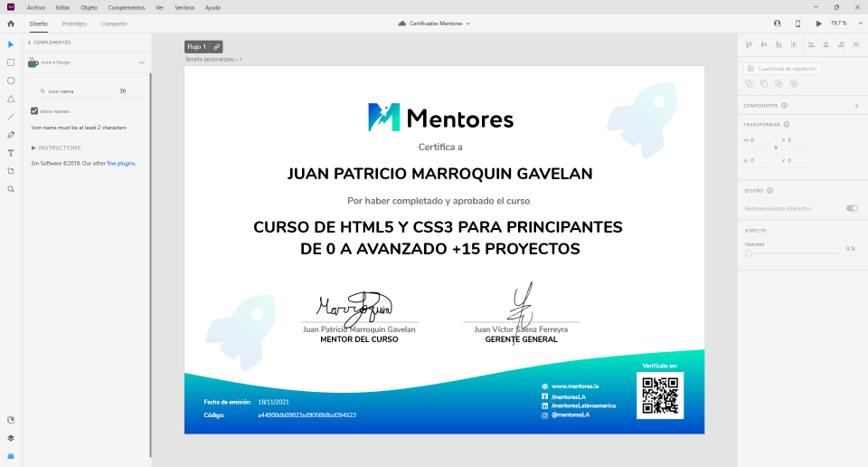Toggle the show names checkbox
The height and width of the screenshot is (467, 868).
(x=34, y=110)
